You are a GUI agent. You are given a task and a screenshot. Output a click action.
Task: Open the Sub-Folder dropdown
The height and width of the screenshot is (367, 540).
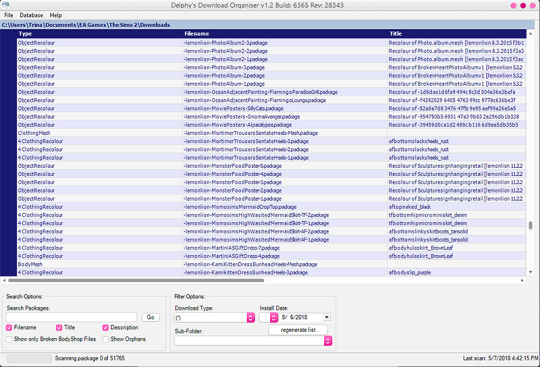(328, 341)
